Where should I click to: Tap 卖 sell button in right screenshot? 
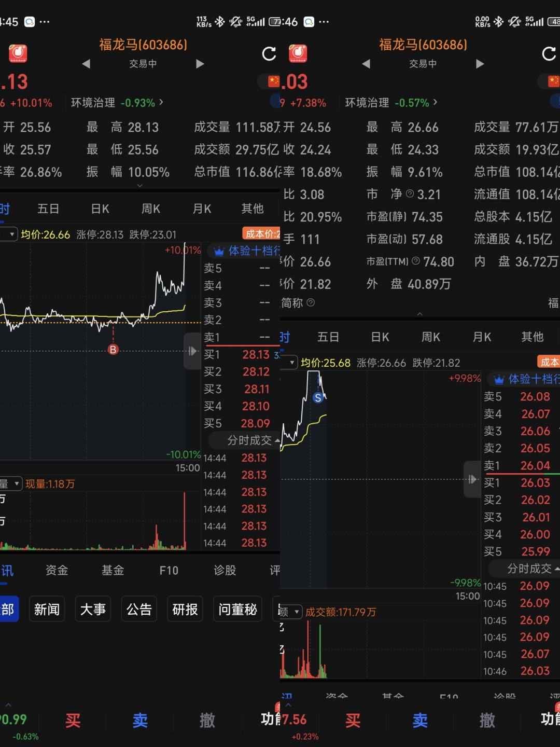[x=420, y=720]
